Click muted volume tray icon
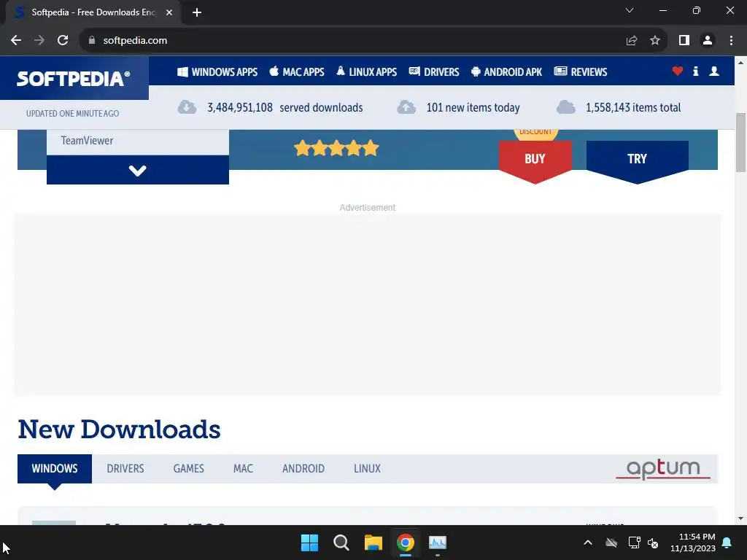 (x=653, y=542)
